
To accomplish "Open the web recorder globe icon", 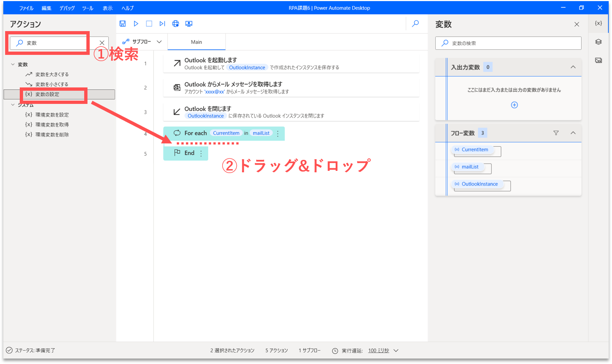I will 176,24.
